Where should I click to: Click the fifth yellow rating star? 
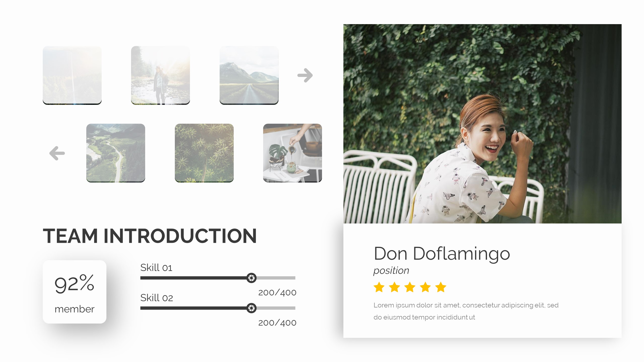441,287
